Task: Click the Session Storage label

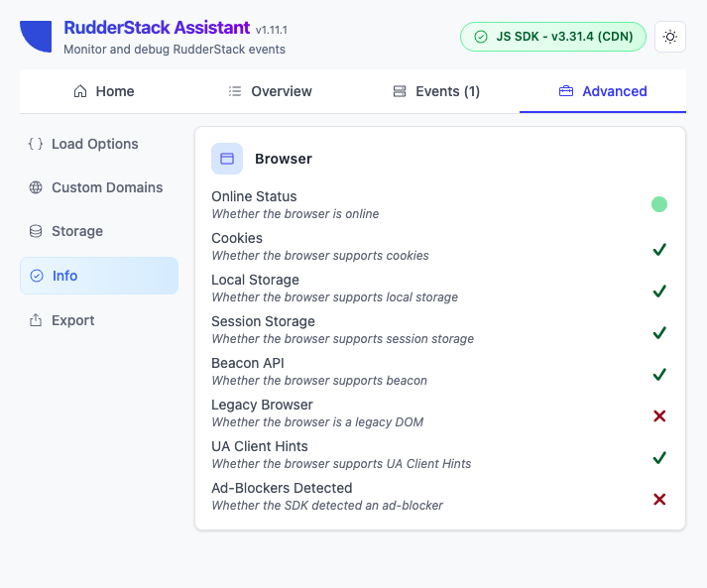Action: [264, 321]
